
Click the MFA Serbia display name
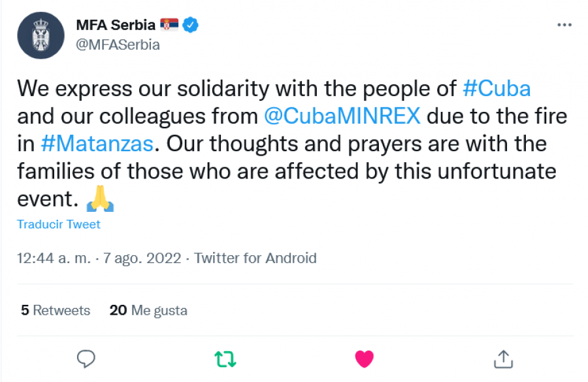(x=116, y=25)
